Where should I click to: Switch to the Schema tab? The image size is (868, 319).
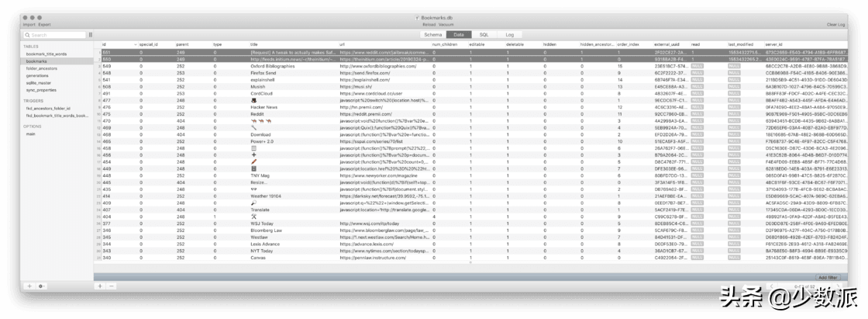coord(433,34)
